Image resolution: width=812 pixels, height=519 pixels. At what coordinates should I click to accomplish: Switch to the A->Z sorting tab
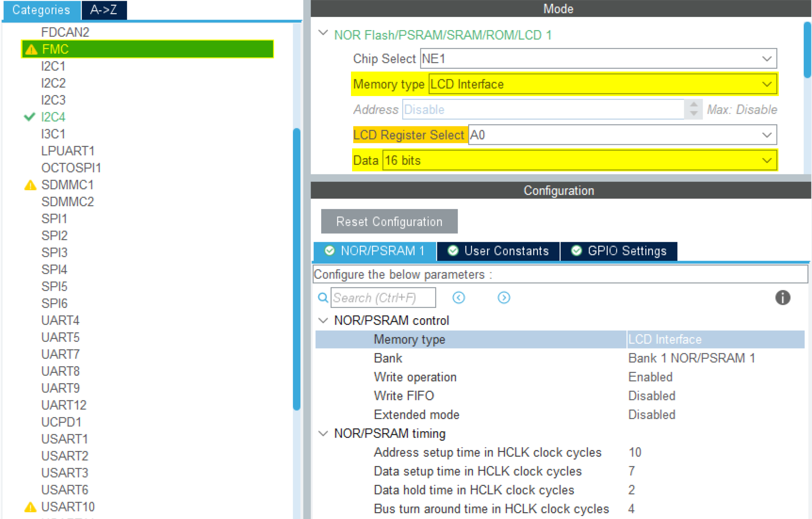click(x=104, y=10)
